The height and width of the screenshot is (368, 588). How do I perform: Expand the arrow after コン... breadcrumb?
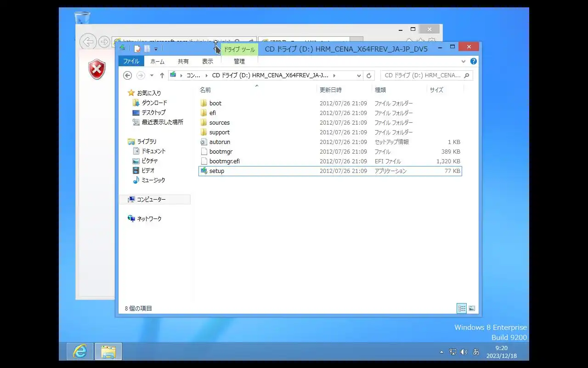pos(207,75)
